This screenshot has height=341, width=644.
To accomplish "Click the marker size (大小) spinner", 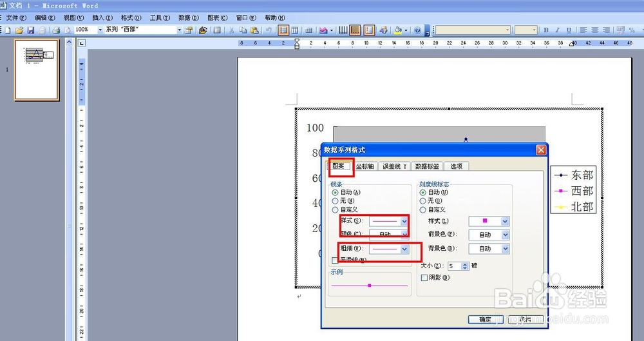I will pyautogui.click(x=465, y=266).
